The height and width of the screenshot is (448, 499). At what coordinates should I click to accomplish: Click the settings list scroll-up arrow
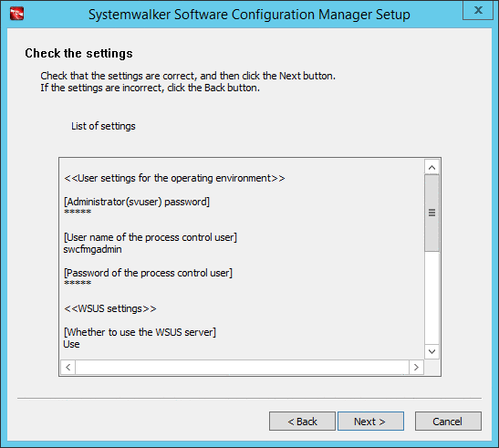[x=431, y=167]
